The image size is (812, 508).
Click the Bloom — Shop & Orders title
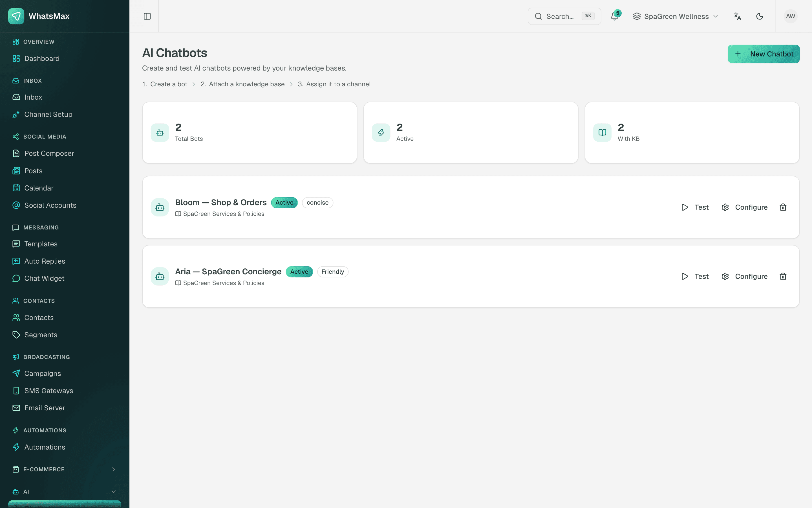point(221,202)
